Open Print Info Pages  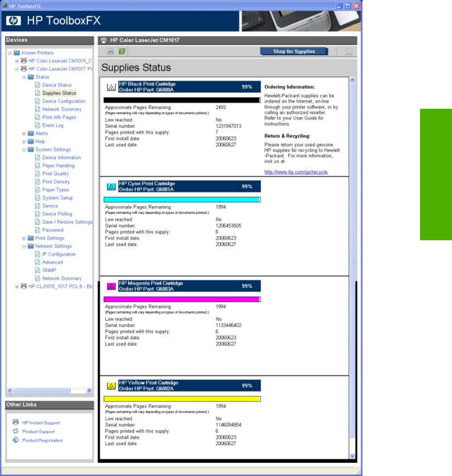click(59, 117)
